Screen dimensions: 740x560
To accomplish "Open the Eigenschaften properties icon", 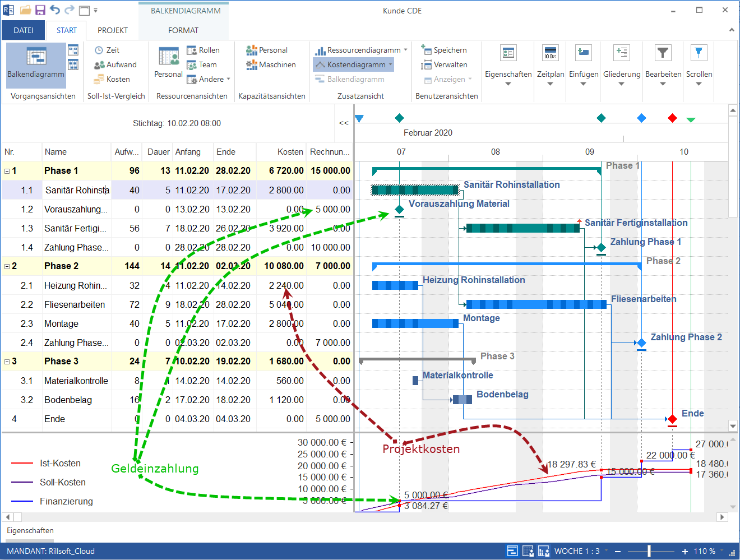I will [x=508, y=54].
